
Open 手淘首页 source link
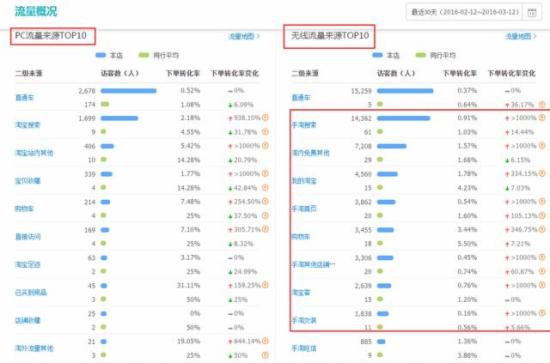point(304,209)
